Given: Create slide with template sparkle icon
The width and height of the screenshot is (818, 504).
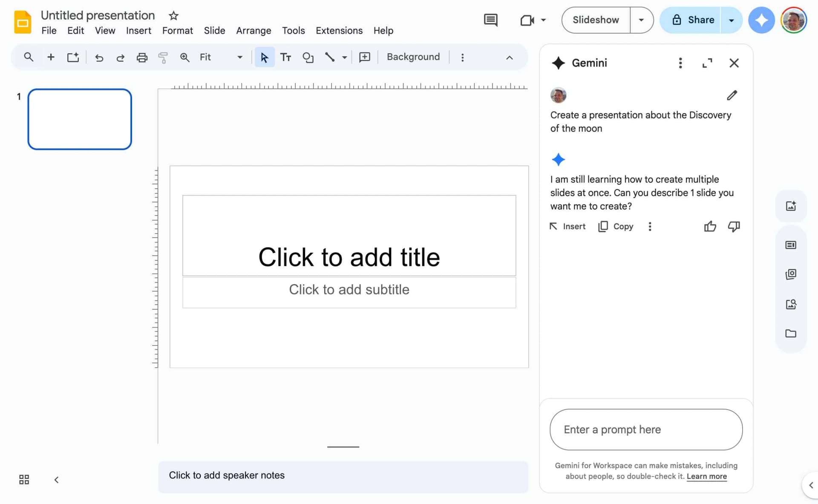Looking at the screenshot, I should [73, 57].
